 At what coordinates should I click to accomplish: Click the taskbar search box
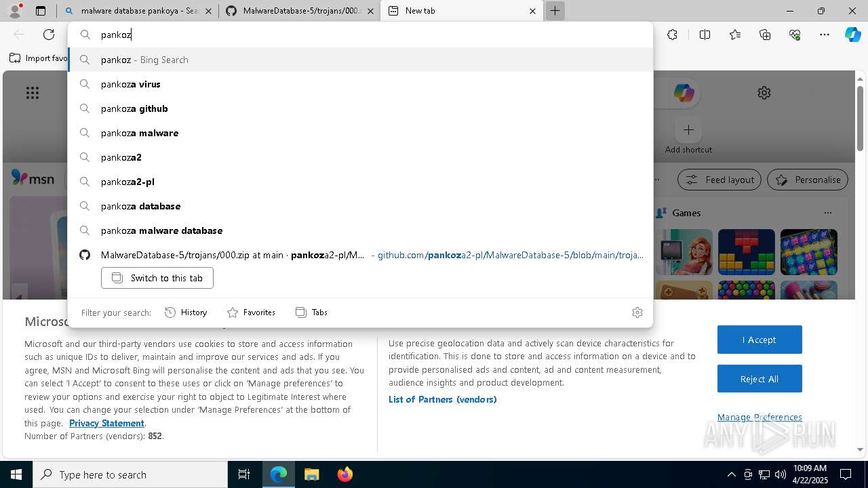click(x=130, y=474)
